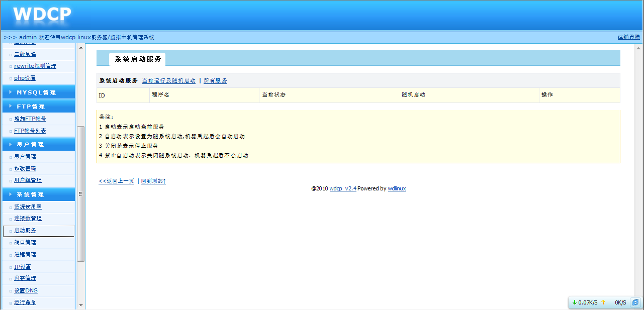Open 运行命令 in the sidebar
644x310 pixels.
pyautogui.click(x=25, y=302)
